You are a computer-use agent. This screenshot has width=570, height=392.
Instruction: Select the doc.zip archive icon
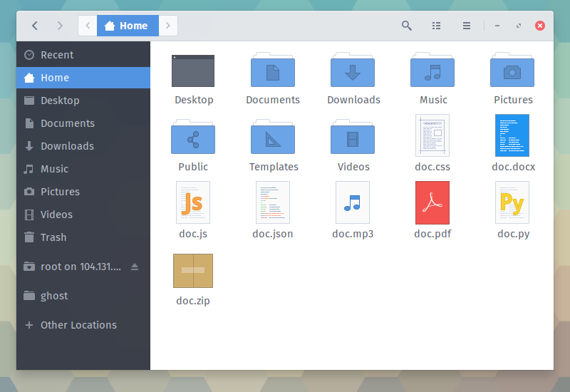(193, 271)
